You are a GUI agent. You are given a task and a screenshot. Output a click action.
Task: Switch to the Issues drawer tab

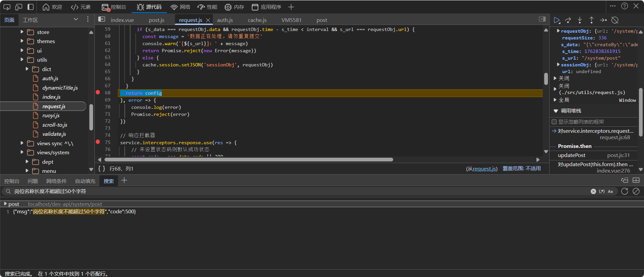coord(33,181)
